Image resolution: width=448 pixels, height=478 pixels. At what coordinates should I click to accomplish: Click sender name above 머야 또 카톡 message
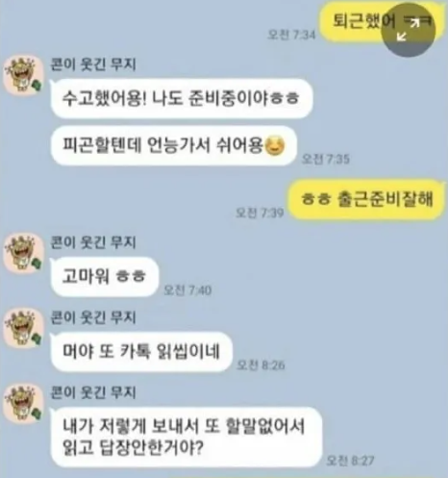click(93, 317)
